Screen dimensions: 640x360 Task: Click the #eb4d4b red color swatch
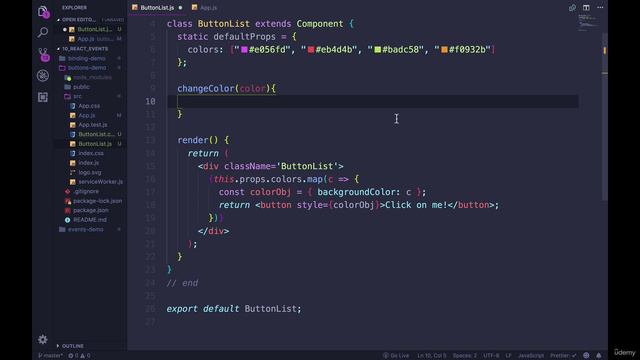point(311,50)
